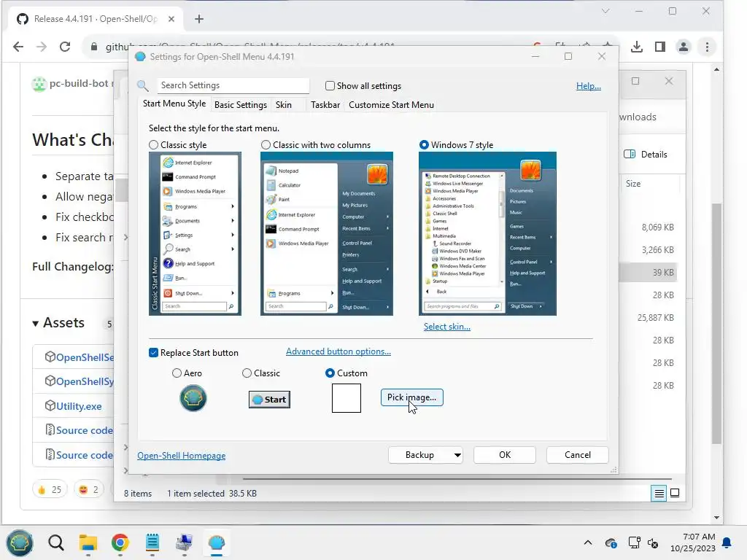Toggle Show all settings checkbox

pyautogui.click(x=330, y=86)
